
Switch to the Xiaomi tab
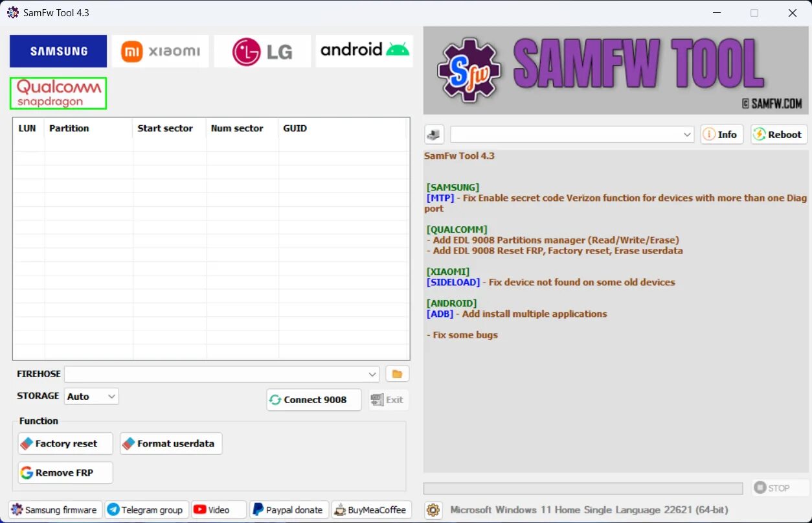161,51
